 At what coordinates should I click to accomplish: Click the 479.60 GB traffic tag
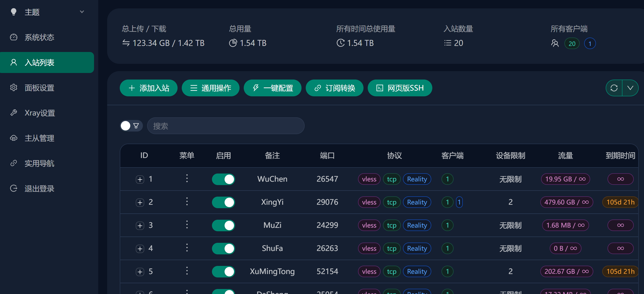[x=566, y=202]
